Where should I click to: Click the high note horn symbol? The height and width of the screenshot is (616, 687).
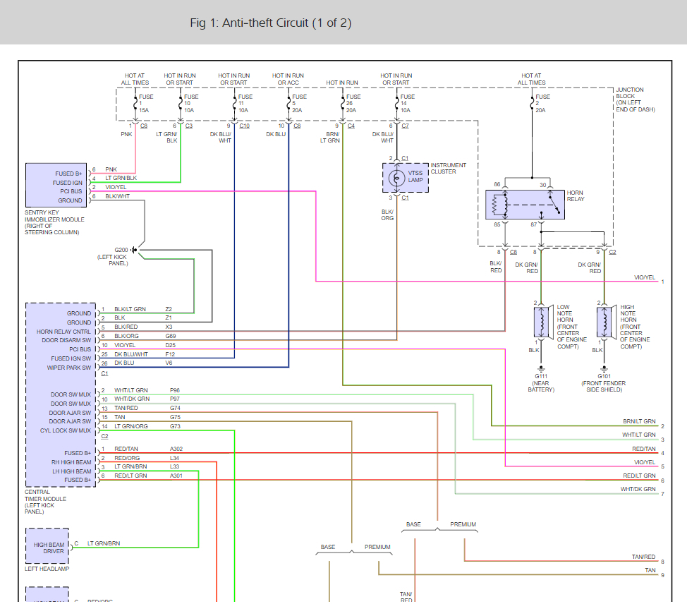[606, 322]
